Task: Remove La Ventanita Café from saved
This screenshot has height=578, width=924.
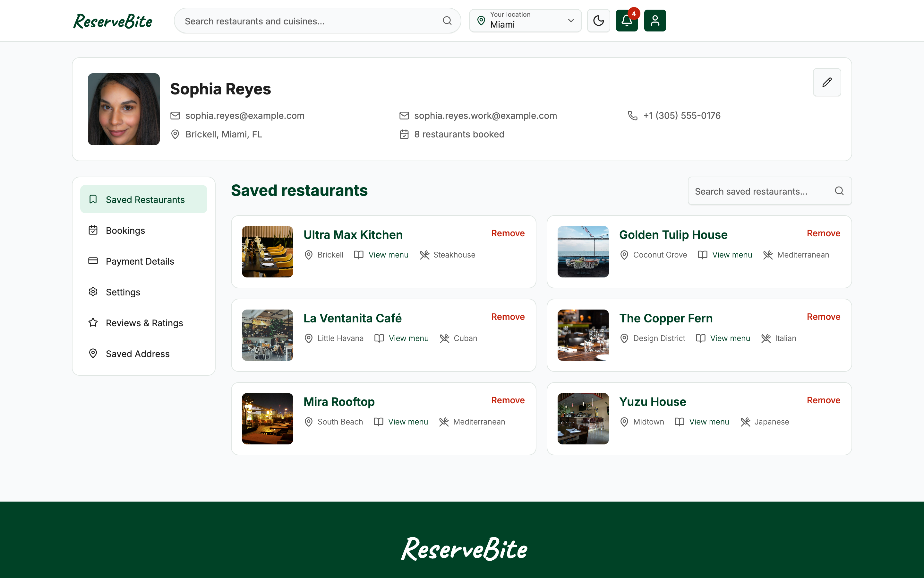Action: [x=508, y=317]
